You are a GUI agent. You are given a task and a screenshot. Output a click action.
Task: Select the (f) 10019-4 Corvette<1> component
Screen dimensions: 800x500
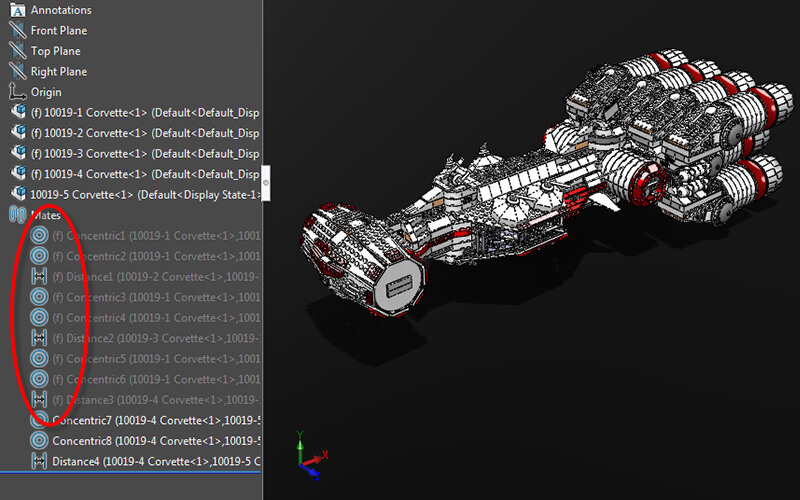pos(145,174)
